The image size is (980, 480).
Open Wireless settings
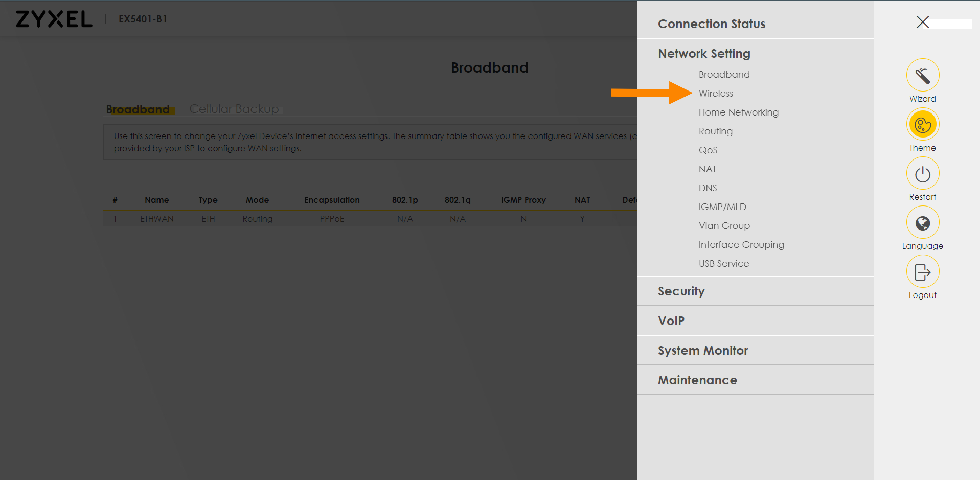(716, 93)
